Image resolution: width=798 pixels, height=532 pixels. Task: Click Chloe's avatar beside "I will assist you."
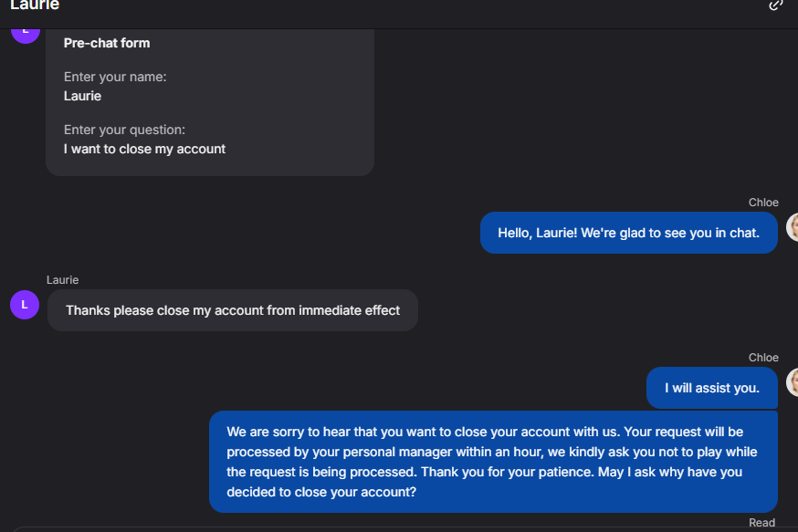tap(792, 382)
